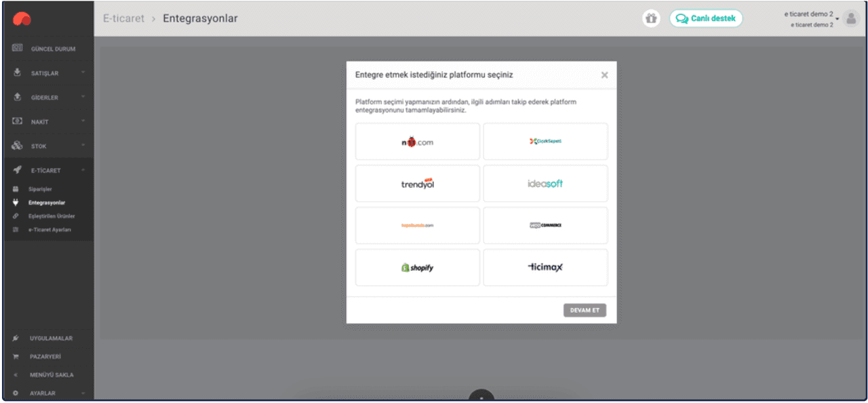Select the n11.com platform card
The image size is (868, 403).
point(418,142)
